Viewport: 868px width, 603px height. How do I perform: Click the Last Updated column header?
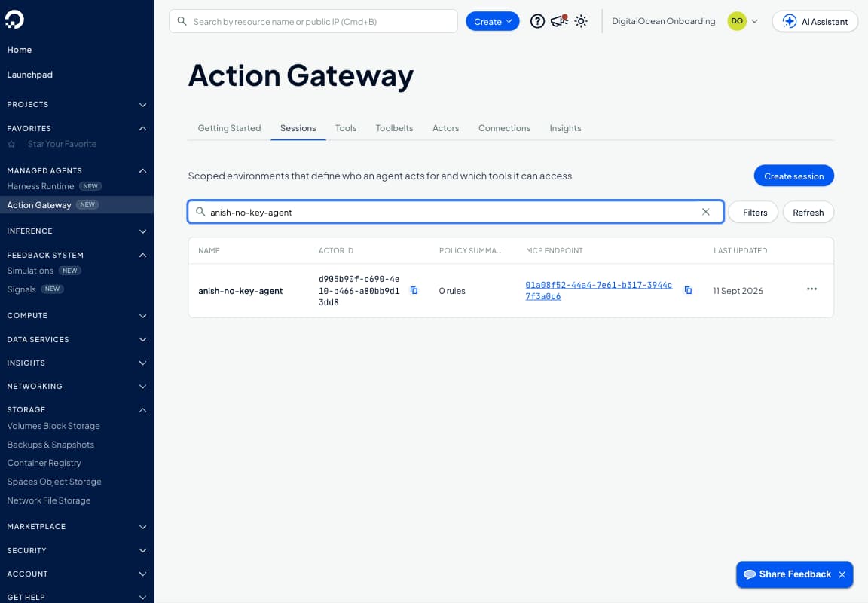[x=740, y=251]
